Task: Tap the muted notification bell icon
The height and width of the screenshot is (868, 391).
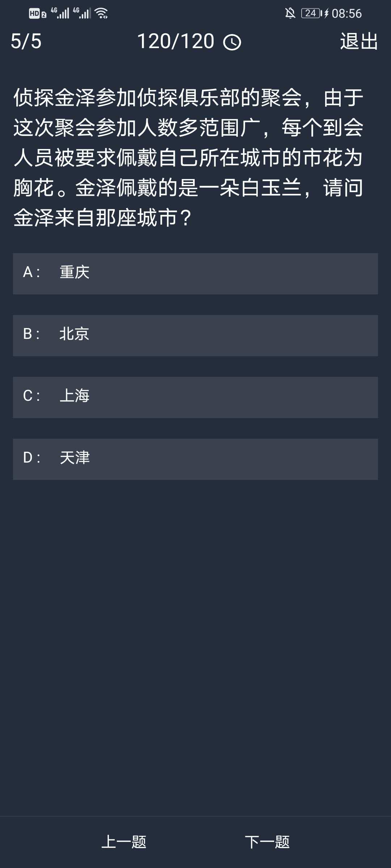Action: coord(290,13)
